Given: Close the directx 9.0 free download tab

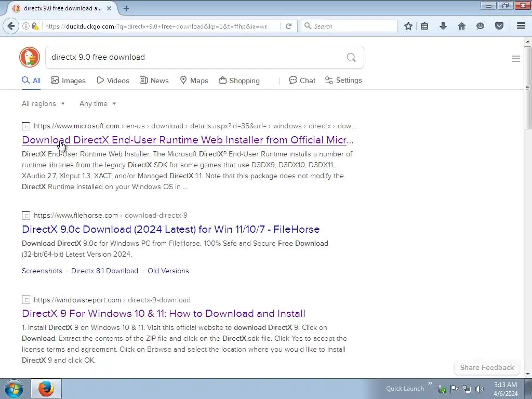Looking at the screenshot, I should click(x=109, y=8).
